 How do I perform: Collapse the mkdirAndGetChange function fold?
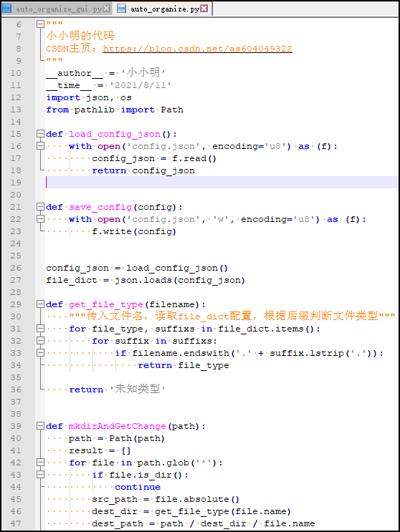pos(40,426)
